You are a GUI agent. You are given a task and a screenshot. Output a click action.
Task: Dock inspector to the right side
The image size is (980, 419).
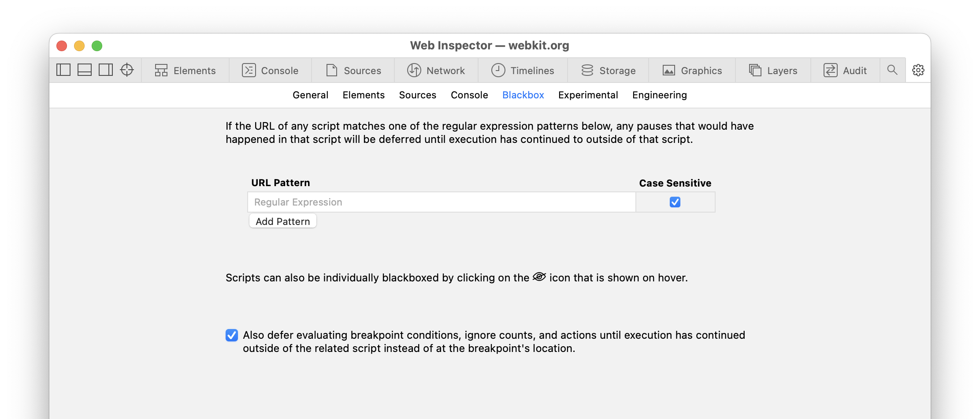click(x=106, y=70)
